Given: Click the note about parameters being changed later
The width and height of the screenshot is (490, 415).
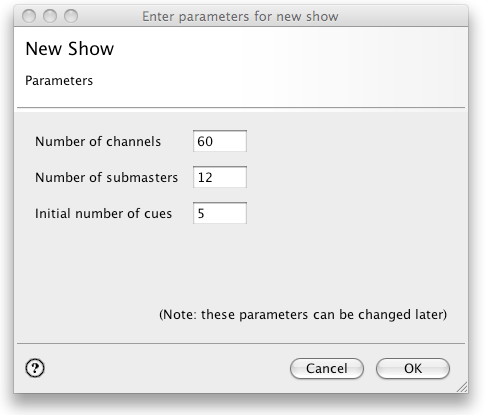Looking at the screenshot, I should (303, 314).
